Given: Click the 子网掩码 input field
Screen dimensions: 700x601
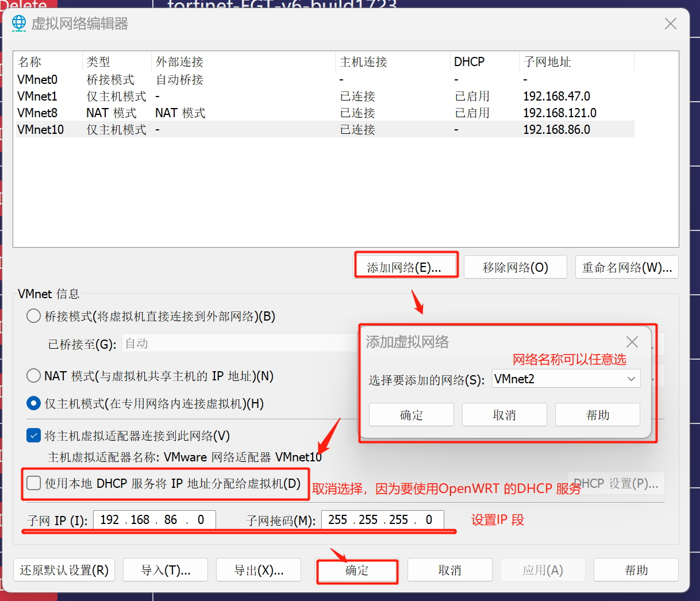Looking at the screenshot, I should (383, 519).
